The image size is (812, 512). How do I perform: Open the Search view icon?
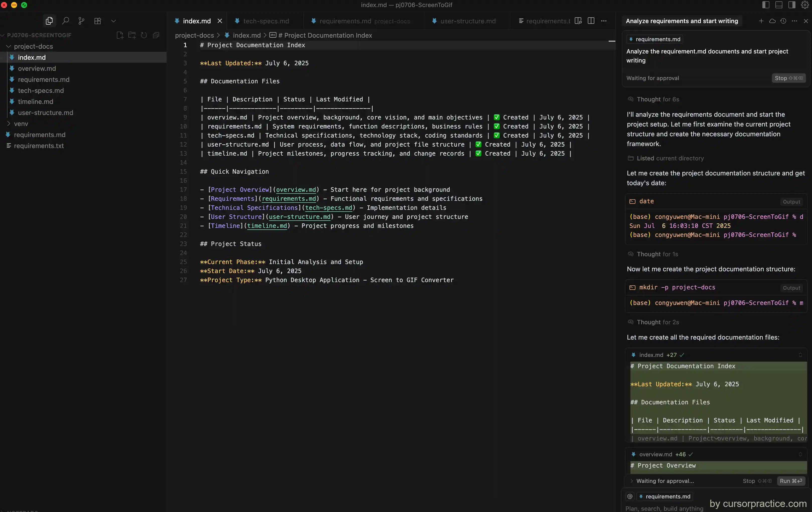coord(65,21)
